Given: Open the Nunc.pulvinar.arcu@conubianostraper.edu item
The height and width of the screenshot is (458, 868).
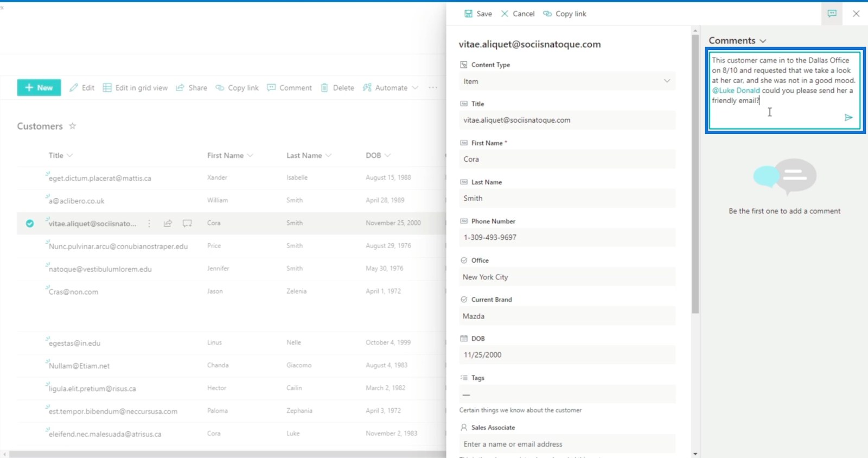Looking at the screenshot, I should coord(118,246).
